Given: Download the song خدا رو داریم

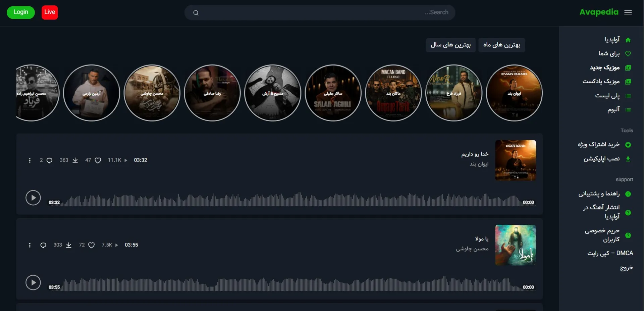Looking at the screenshot, I should [75, 161].
